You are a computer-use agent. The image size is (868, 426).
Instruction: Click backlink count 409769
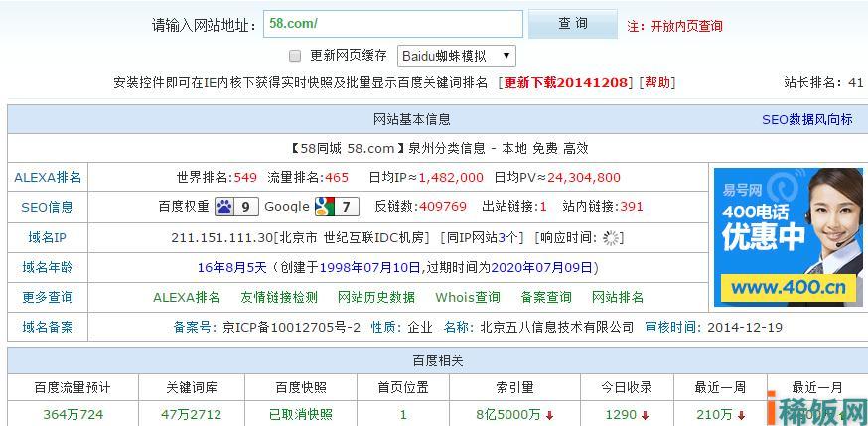(443, 207)
